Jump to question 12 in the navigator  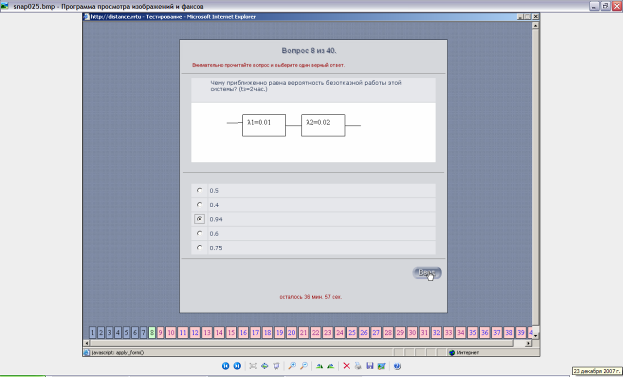coord(195,333)
